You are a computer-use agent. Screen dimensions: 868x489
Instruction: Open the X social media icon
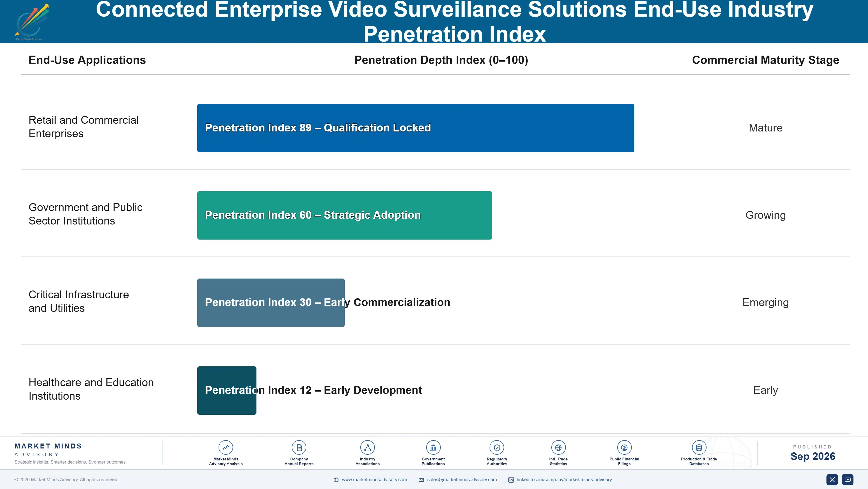click(832, 480)
